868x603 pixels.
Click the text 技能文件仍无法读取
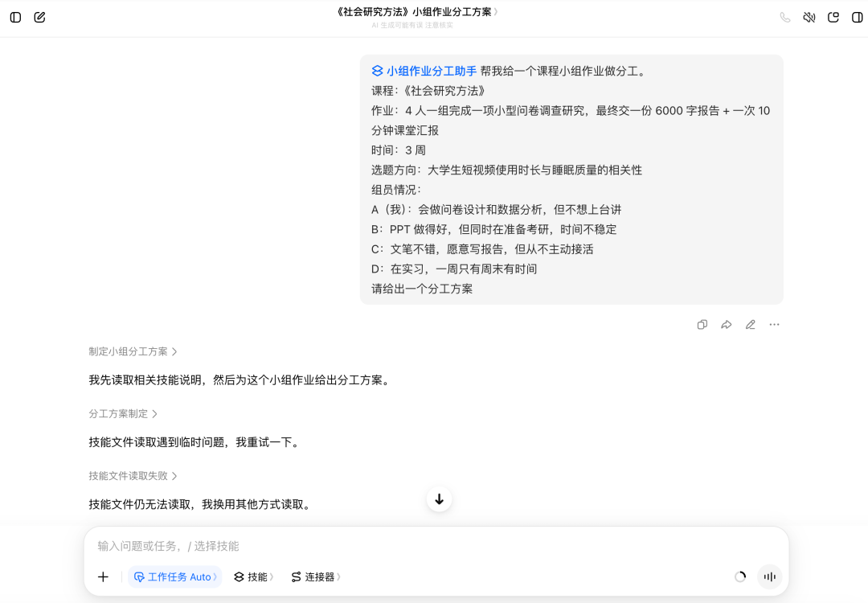[x=140, y=504]
